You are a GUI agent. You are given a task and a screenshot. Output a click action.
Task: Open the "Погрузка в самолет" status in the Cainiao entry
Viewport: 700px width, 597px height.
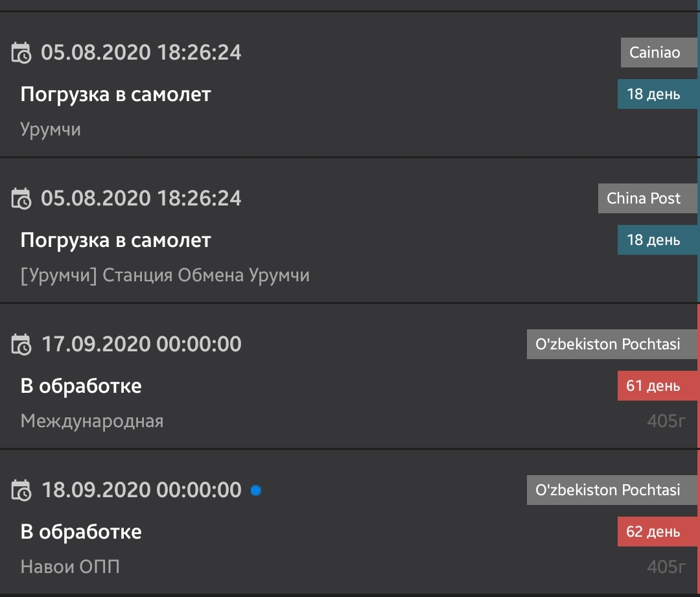116,95
